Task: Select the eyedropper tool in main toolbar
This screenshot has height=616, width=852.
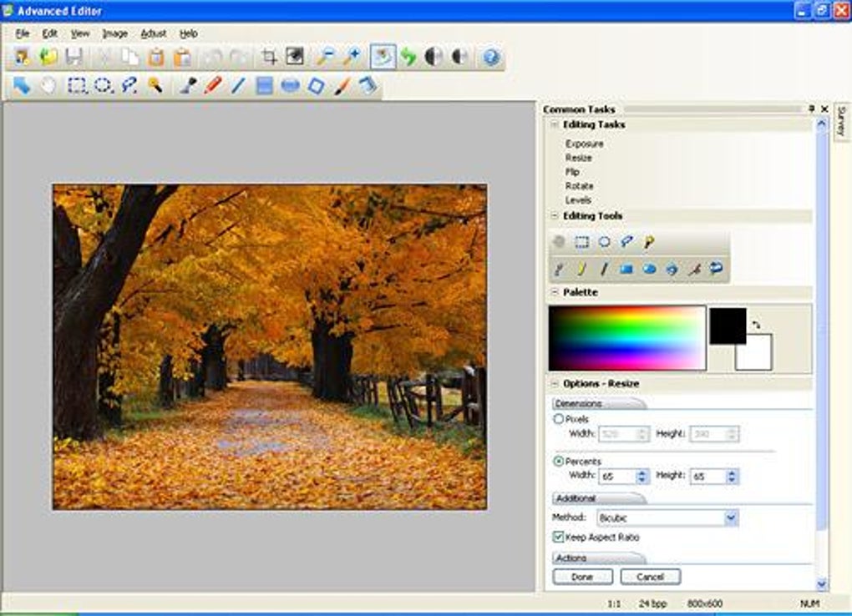Action: click(x=187, y=85)
